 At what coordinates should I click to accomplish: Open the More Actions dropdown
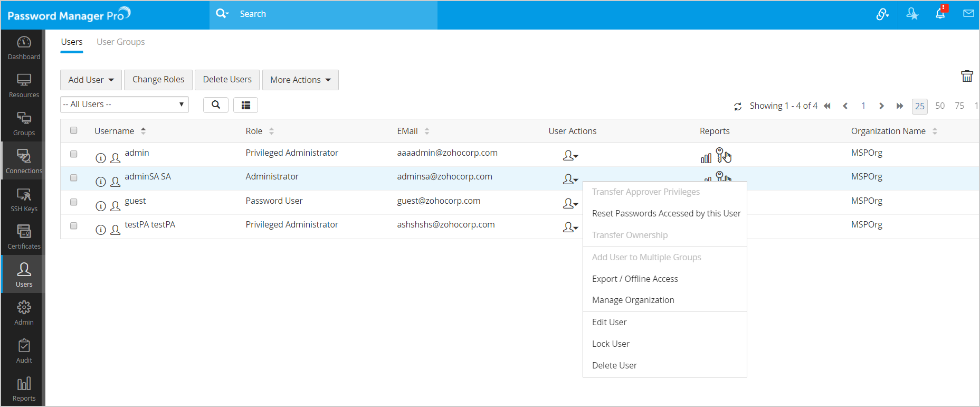point(300,80)
